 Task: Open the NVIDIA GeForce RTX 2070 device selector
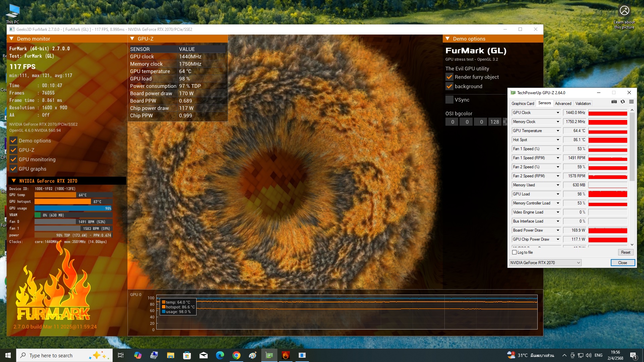coord(545,263)
